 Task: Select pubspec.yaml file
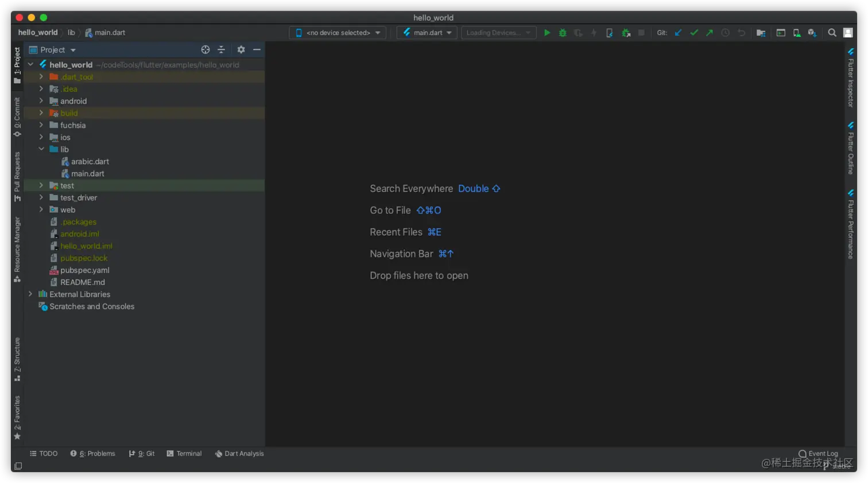point(85,270)
